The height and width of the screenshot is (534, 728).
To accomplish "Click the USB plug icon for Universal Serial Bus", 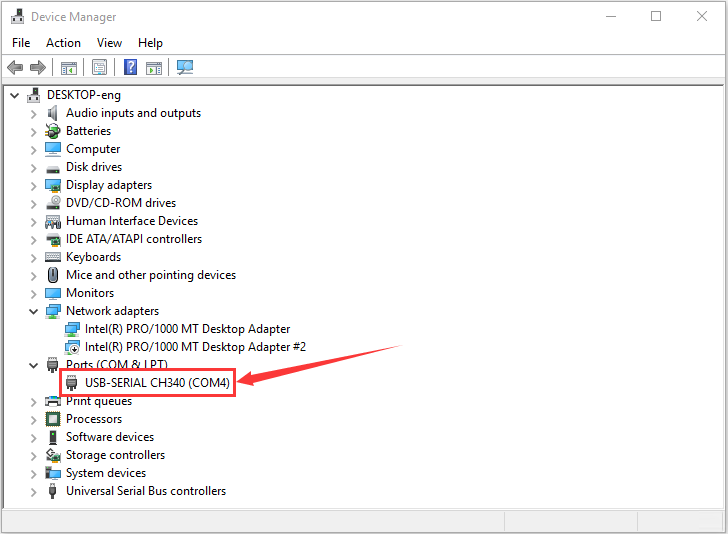I will (x=53, y=491).
